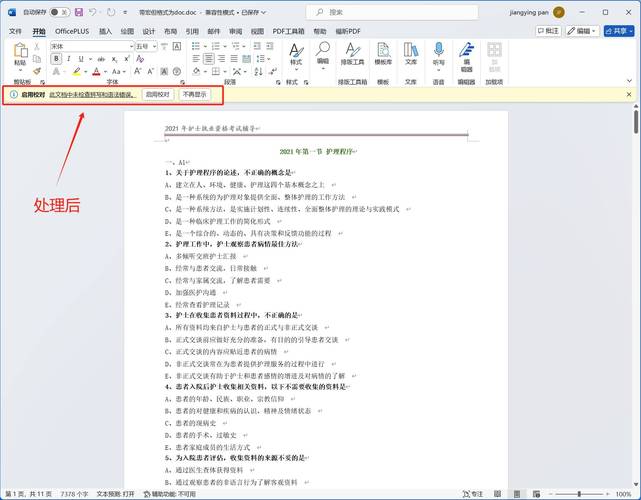Click the character border icon
Viewport: 641px width, 500px height.
[x=177, y=46]
